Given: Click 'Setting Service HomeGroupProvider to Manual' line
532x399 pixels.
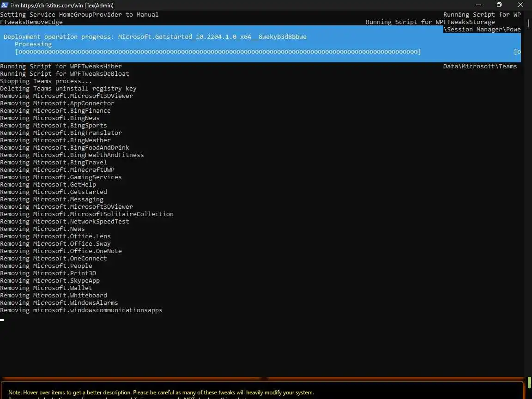Looking at the screenshot, I should click(x=79, y=15).
